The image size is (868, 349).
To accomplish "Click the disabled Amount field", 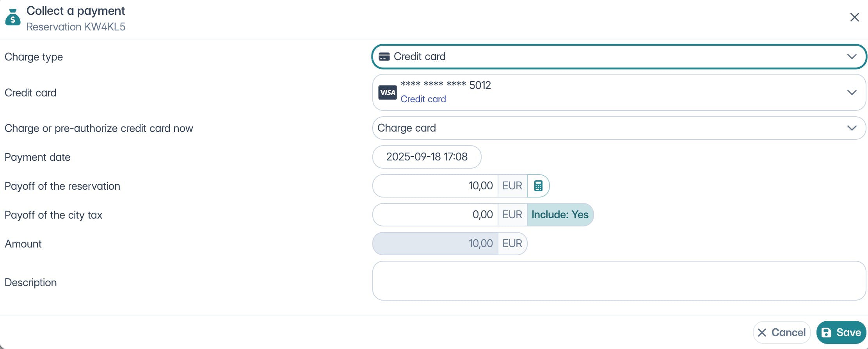I will [435, 244].
